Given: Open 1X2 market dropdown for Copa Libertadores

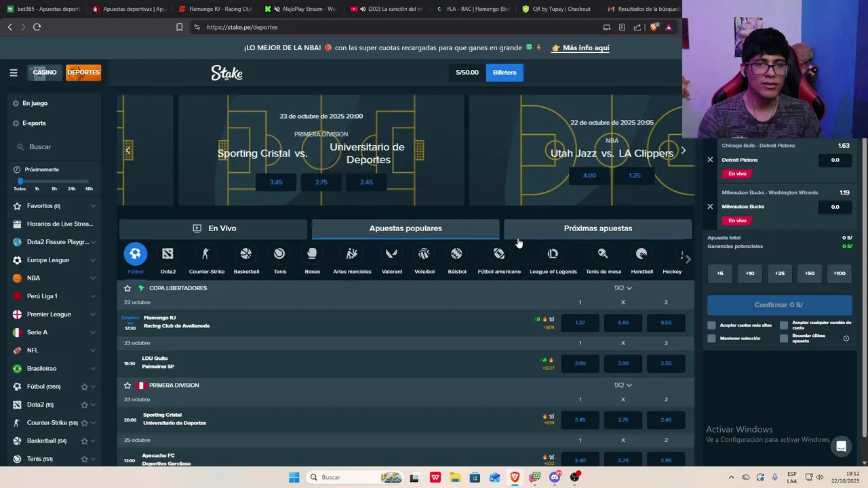Looking at the screenshot, I should point(623,288).
